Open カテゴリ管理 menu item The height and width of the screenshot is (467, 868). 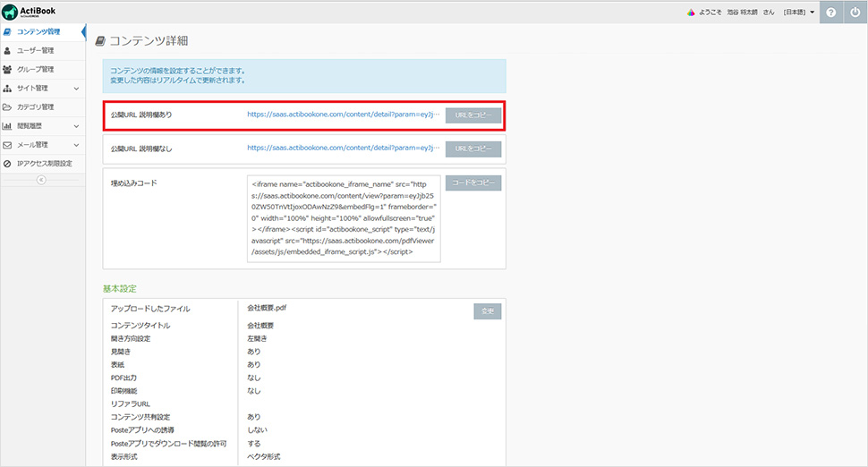(42, 106)
